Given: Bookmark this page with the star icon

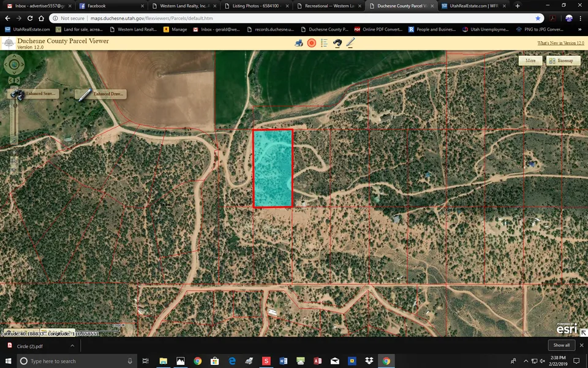Looking at the screenshot, I should coord(538,18).
